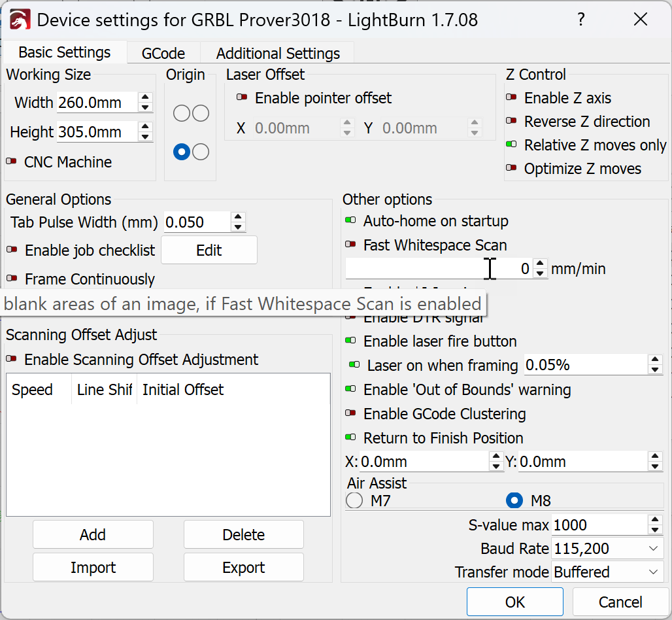The width and height of the screenshot is (672, 620).
Task: Enable pointer offset toggle
Action: click(x=242, y=97)
